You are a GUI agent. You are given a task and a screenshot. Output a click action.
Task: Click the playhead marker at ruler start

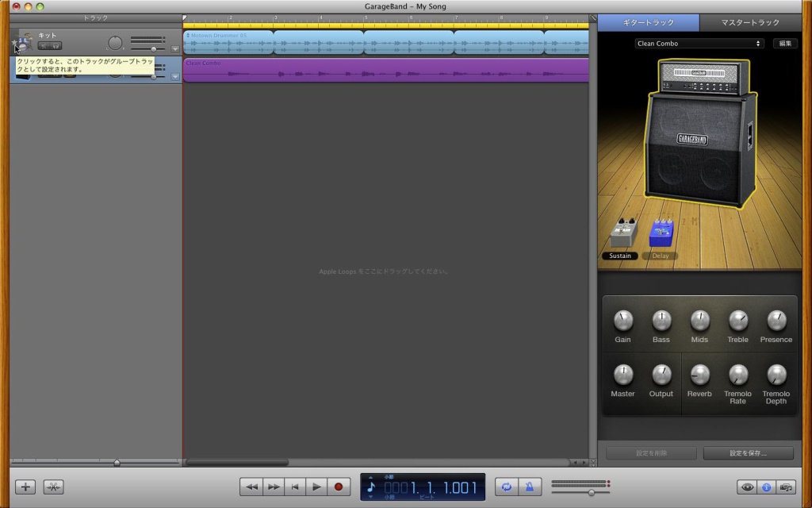pyautogui.click(x=185, y=17)
